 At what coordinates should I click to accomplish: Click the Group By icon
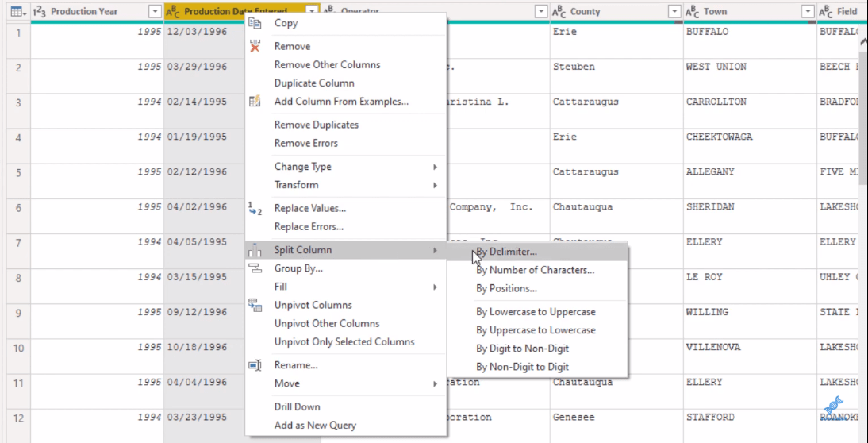pyautogui.click(x=255, y=268)
